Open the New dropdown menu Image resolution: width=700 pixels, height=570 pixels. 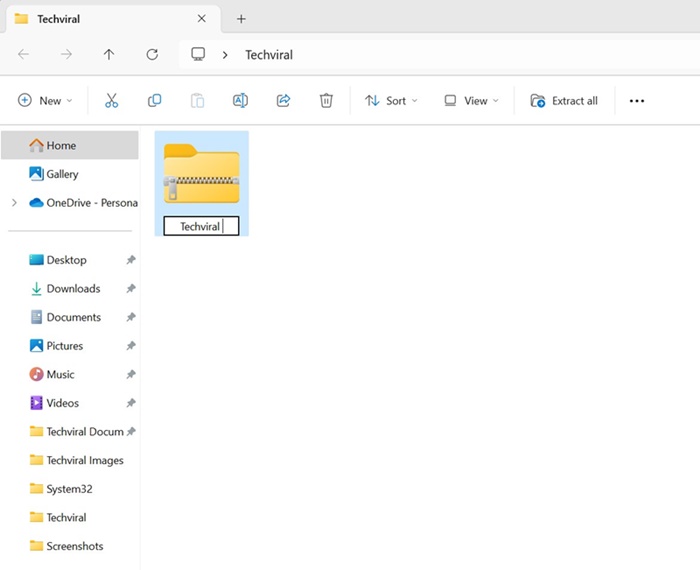[x=45, y=100]
